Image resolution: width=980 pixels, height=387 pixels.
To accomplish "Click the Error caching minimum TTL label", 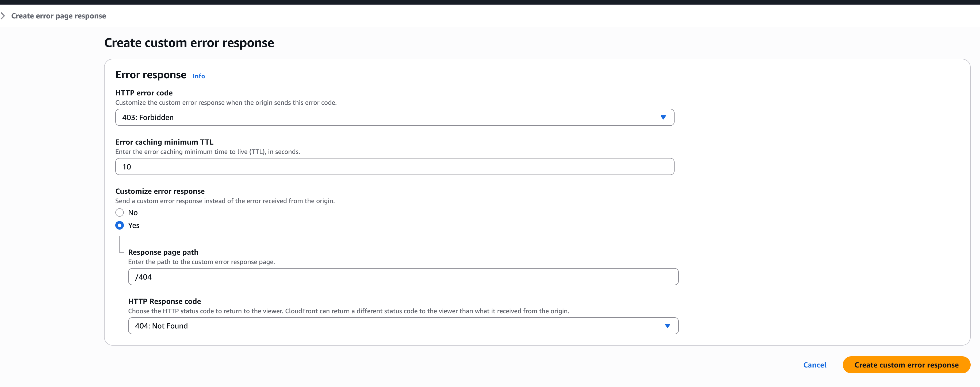I will 164,142.
